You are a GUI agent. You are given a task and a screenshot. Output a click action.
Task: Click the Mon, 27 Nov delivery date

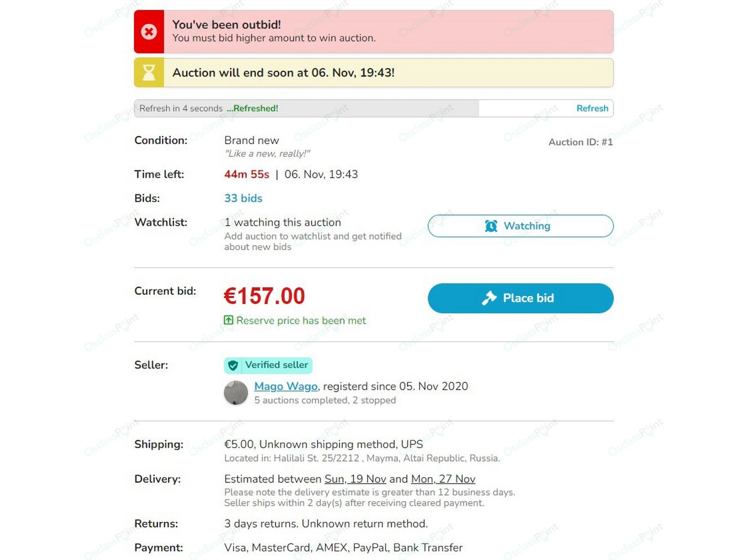(443, 479)
